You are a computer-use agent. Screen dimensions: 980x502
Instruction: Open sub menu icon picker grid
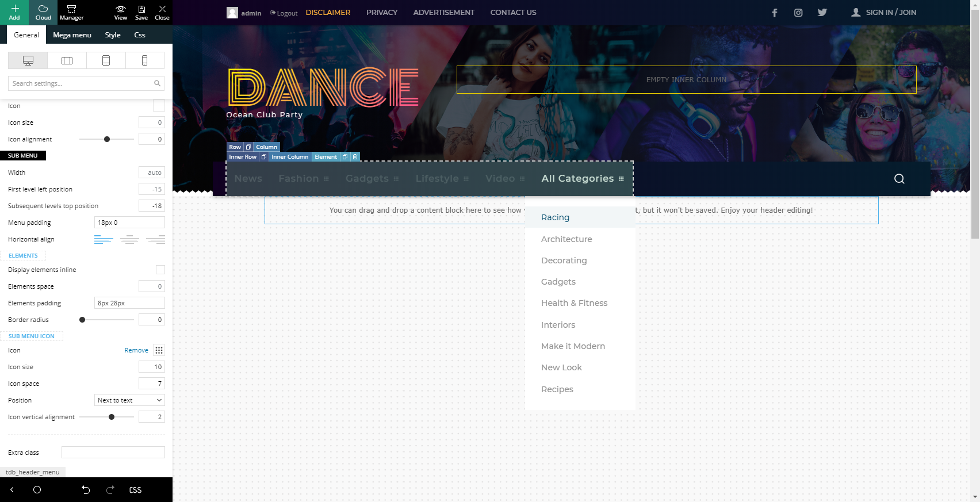[x=159, y=350]
